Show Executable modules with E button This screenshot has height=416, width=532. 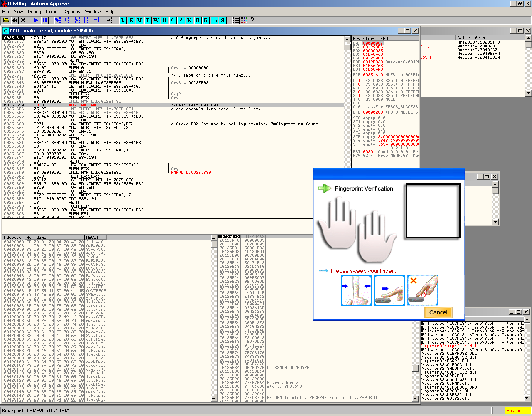click(x=131, y=20)
